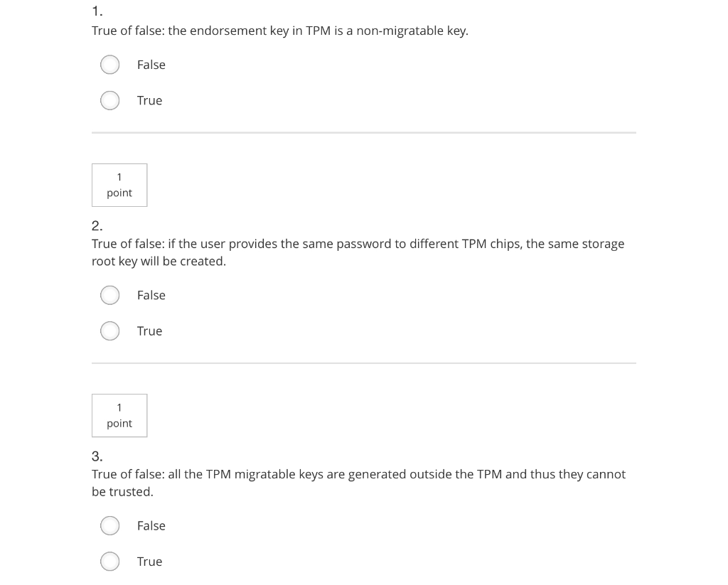Screen dimensions: 728x585
Task: Choose False radio circle for question 2
Action: (110, 296)
